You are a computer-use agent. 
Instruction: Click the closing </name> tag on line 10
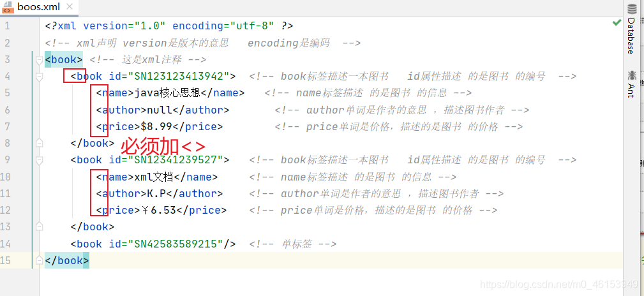click(x=196, y=177)
